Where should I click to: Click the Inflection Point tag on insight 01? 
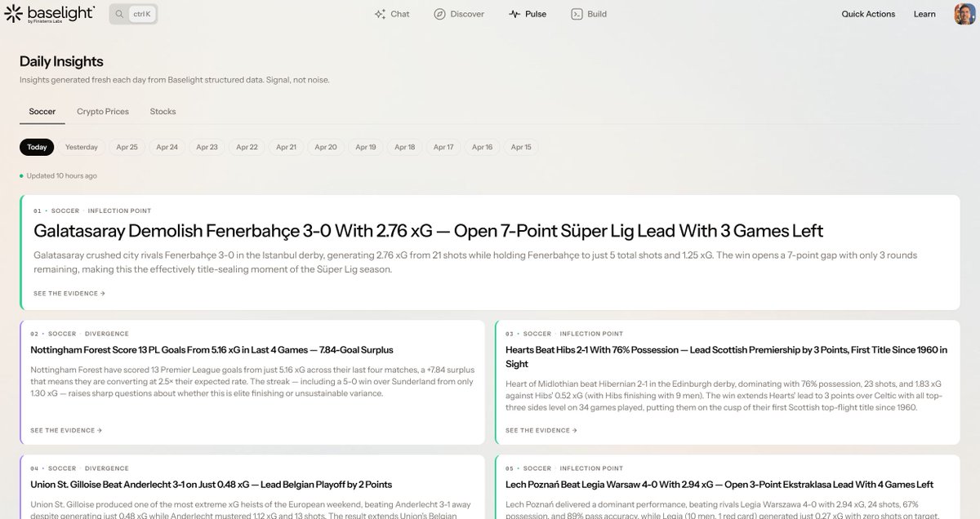[x=119, y=211]
